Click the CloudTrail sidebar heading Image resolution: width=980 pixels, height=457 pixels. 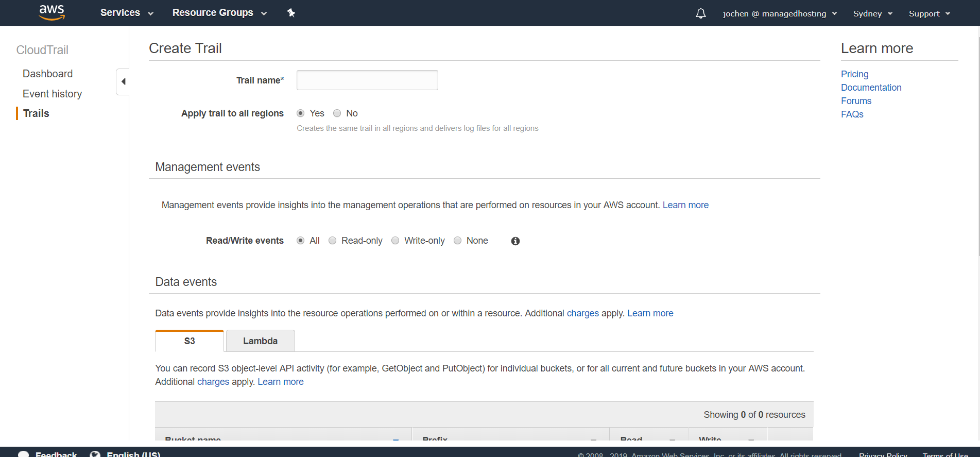pyautogui.click(x=42, y=50)
